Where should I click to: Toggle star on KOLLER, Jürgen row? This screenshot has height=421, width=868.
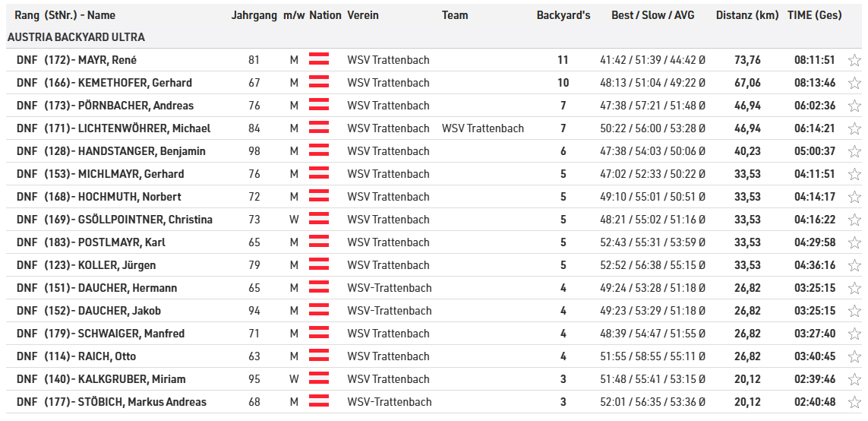854,264
